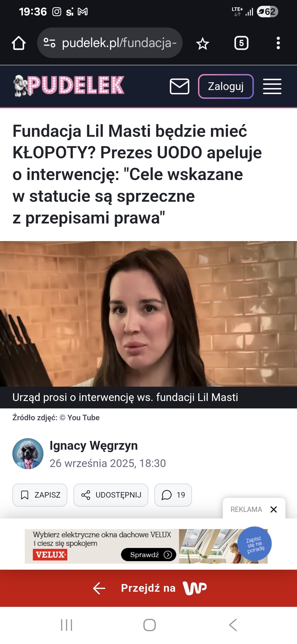The image size is (297, 644).
Task: Tap the browser home icon
Action: [19, 43]
